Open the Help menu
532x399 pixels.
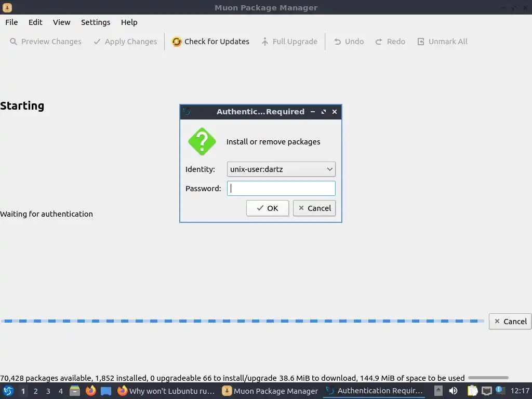pyautogui.click(x=129, y=22)
